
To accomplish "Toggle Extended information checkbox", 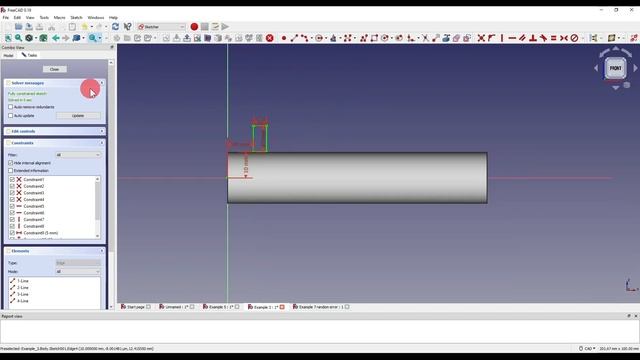I will coord(11,171).
